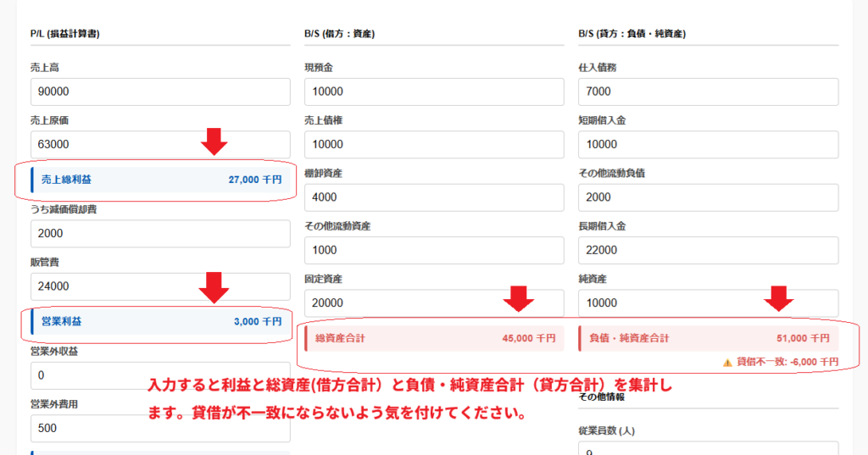
Task: Click the 仕入債務 input showing 7000
Action: tap(708, 92)
